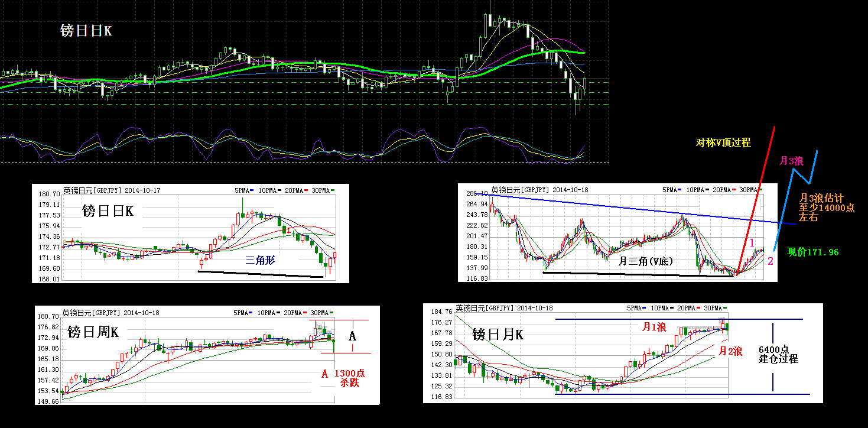The image size is (868, 428).
Task: Click the orange 月3浪估计至少14000点左右 note
Action: pyautogui.click(x=827, y=207)
